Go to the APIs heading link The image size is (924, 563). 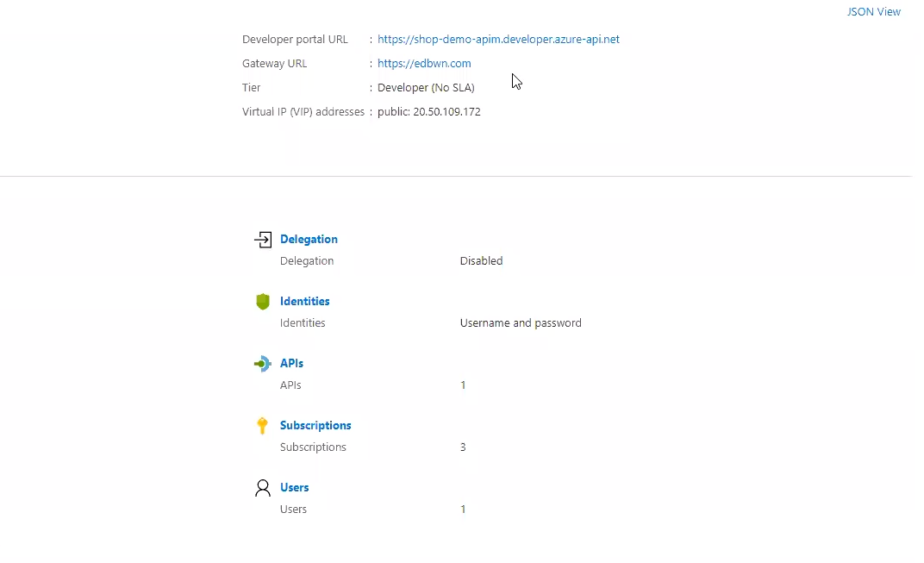(x=291, y=364)
